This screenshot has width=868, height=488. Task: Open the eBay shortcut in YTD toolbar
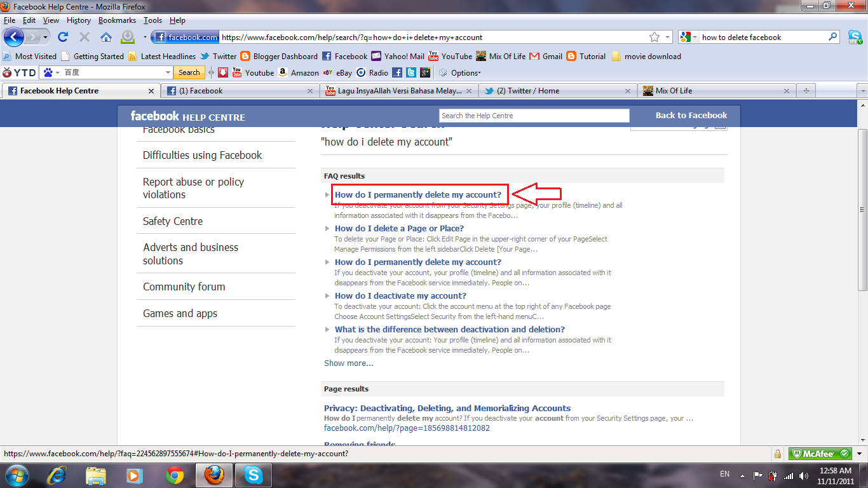pyautogui.click(x=337, y=72)
